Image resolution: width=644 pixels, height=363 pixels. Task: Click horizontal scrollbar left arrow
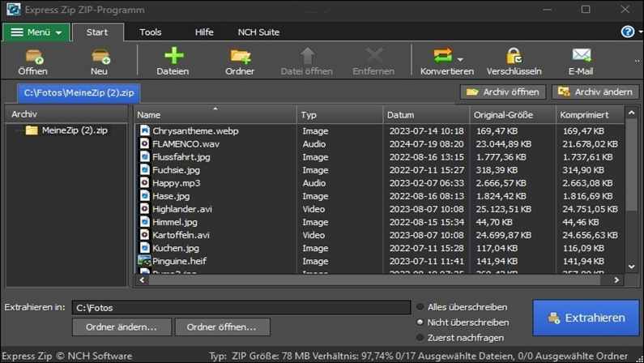click(x=142, y=280)
